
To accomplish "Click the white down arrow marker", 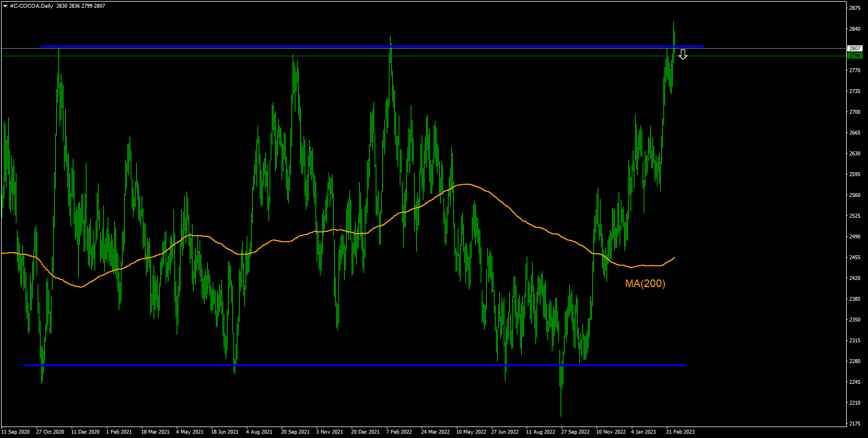I will coord(683,54).
